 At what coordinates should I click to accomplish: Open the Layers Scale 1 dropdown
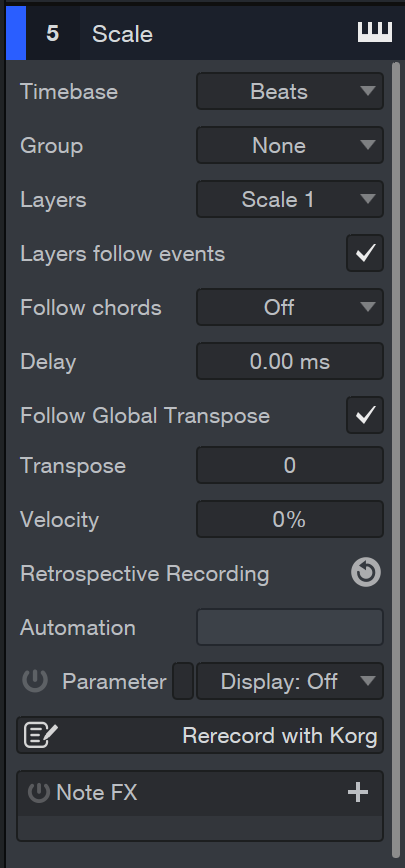[x=290, y=199]
